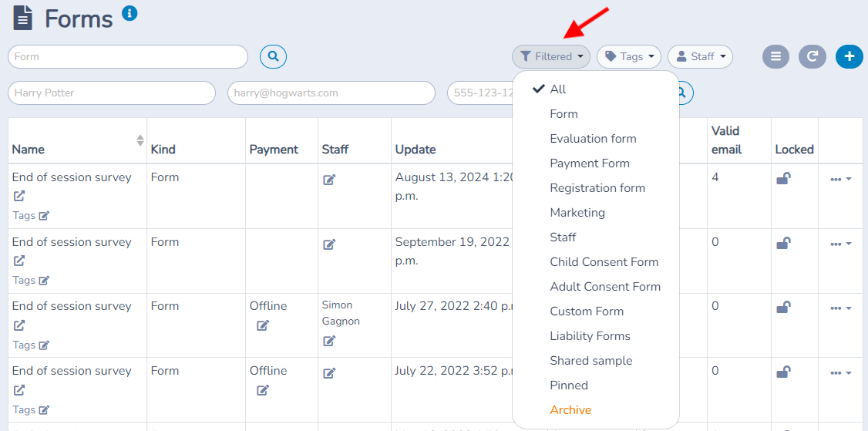Open external link for July 22, 2022 survey
The height and width of the screenshot is (431, 868).
(x=19, y=390)
